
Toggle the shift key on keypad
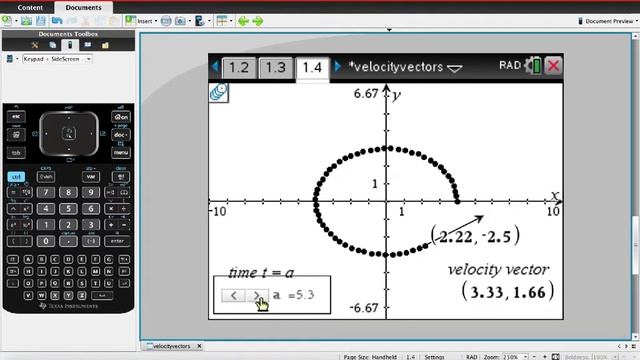(x=46, y=177)
